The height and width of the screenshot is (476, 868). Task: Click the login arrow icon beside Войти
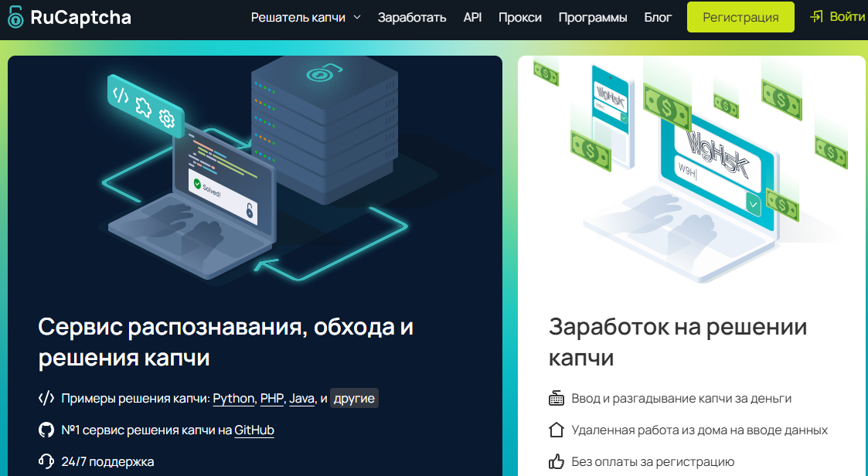tap(816, 16)
